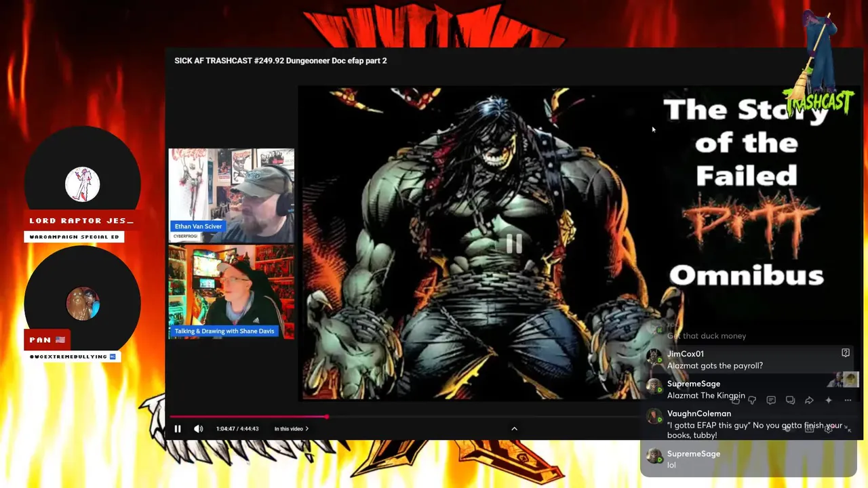The image size is (868, 488).
Task: Open the double speech-bubble chat icon
Action: point(790,401)
